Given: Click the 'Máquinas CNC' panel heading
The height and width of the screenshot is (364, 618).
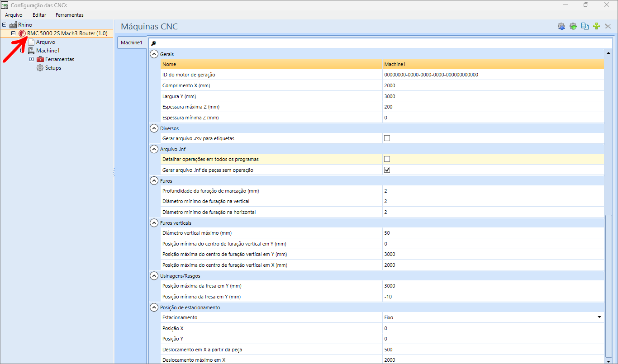Looking at the screenshot, I should 149,27.
